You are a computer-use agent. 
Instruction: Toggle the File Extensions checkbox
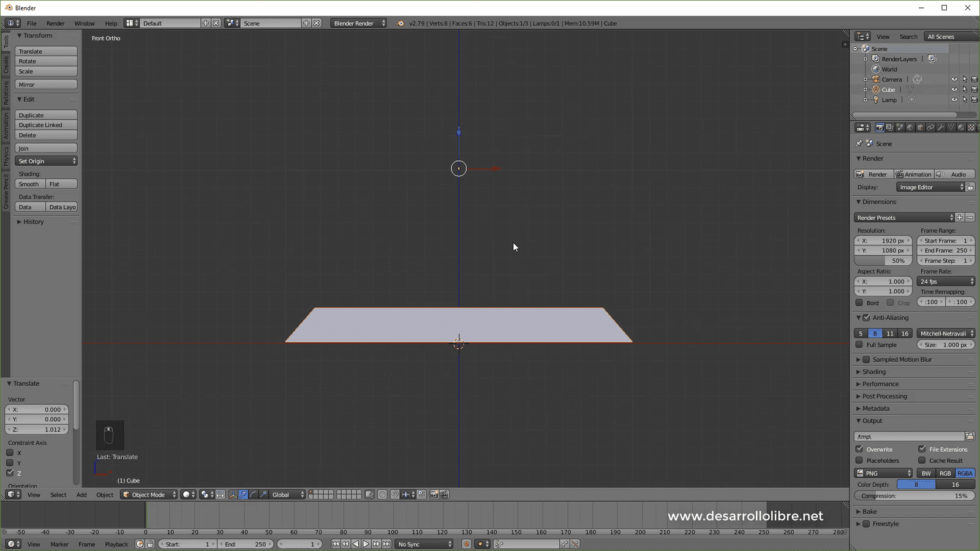[922, 449]
